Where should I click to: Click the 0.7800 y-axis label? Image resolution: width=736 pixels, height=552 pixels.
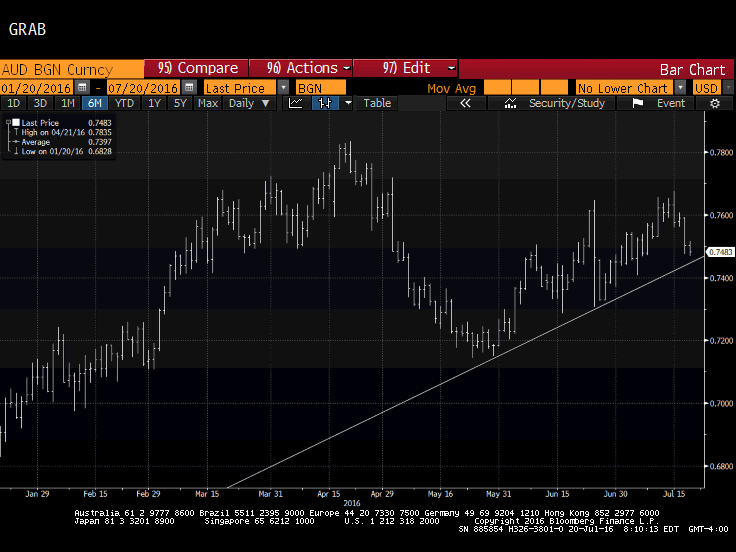point(721,153)
